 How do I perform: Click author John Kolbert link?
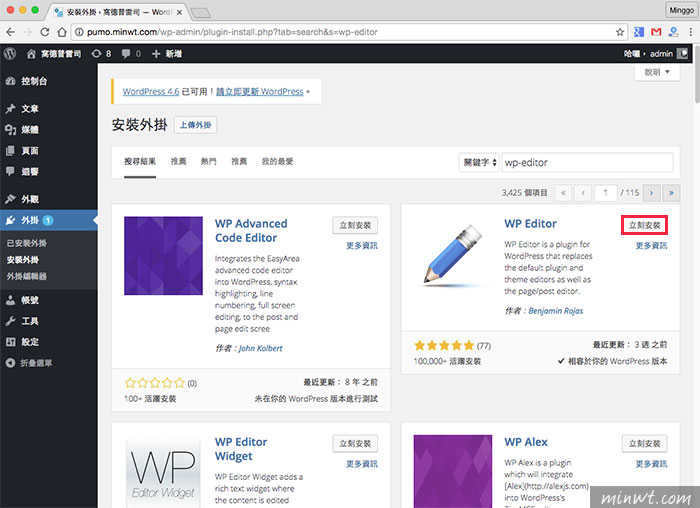(261, 348)
